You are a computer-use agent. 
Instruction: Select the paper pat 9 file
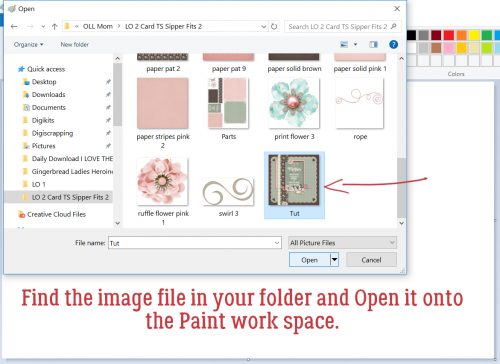click(x=229, y=63)
